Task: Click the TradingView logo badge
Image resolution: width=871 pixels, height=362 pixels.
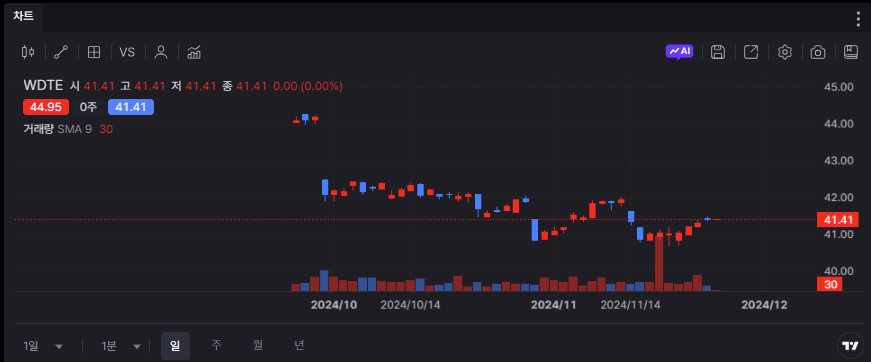Action: pyautogui.click(x=850, y=345)
